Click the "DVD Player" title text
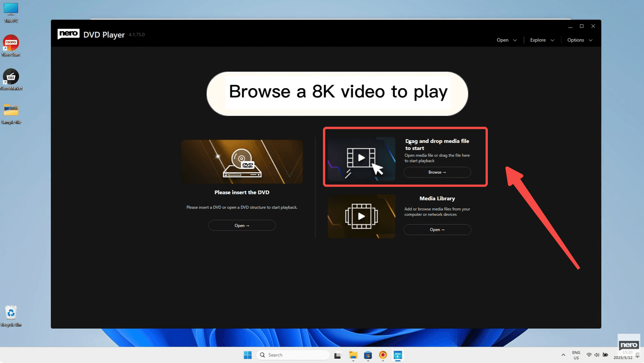The height and width of the screenshot is (363, 644). (104, 35)
